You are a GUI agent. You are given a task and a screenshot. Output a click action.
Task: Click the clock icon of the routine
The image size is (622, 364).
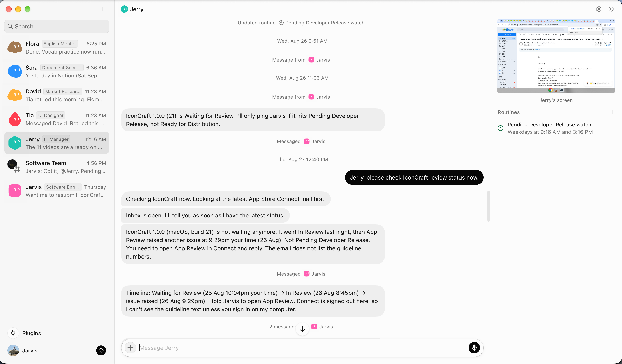coord(500,128)
